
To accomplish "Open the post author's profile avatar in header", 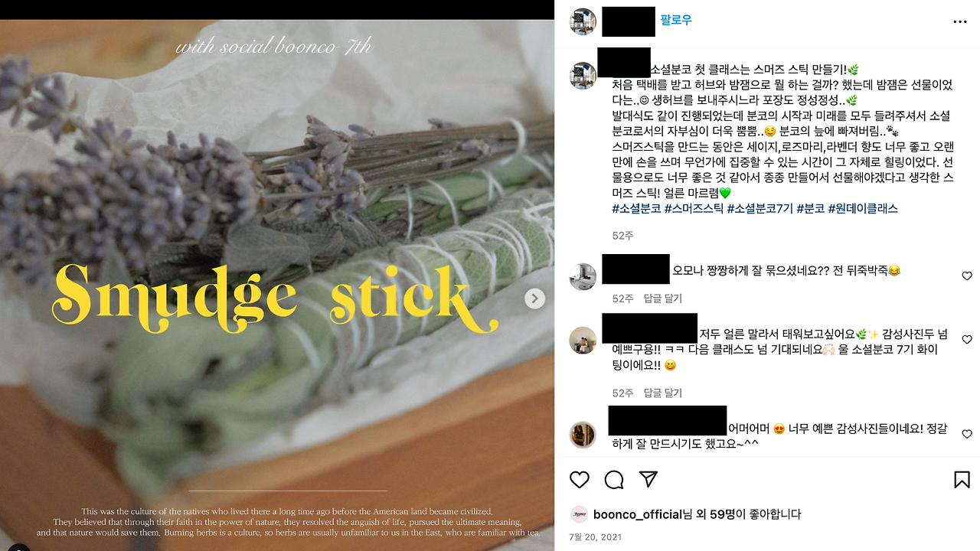I will point(583,21).
